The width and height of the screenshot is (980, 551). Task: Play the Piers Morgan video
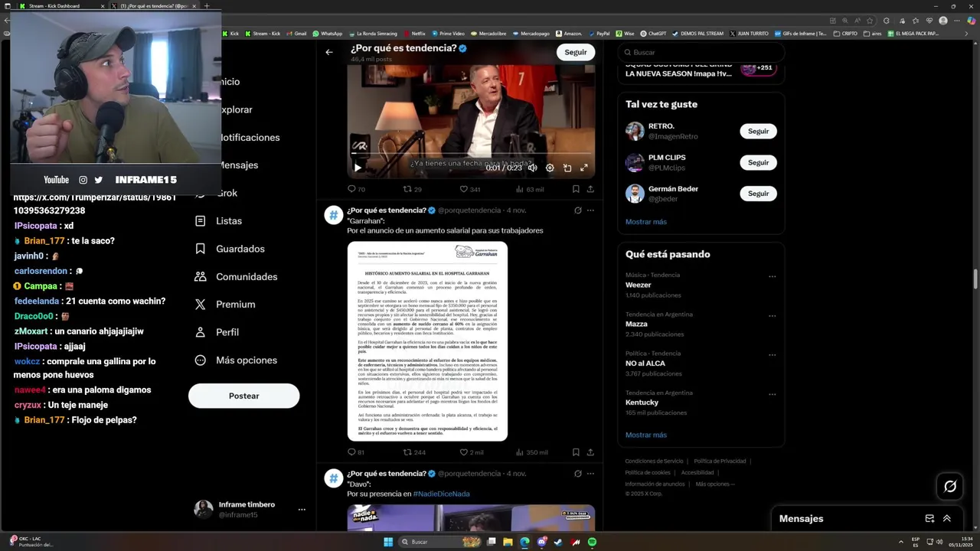coord(358,168)
